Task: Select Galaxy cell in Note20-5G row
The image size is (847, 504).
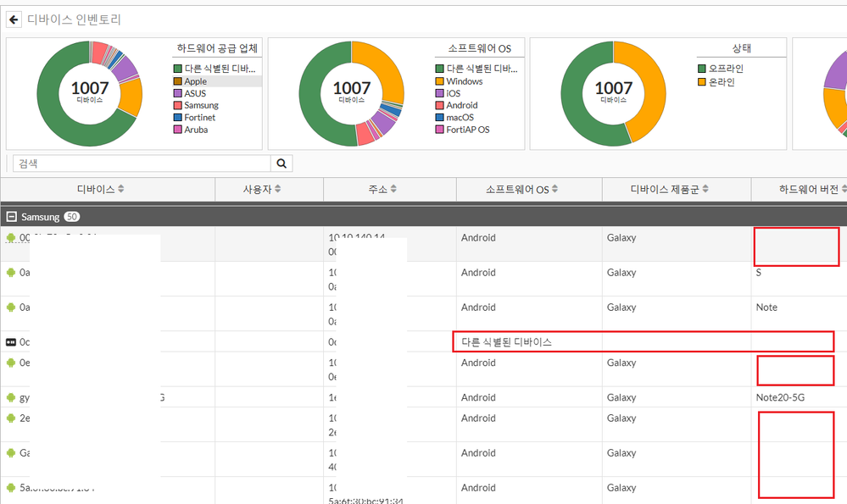Action: [621, 398]
